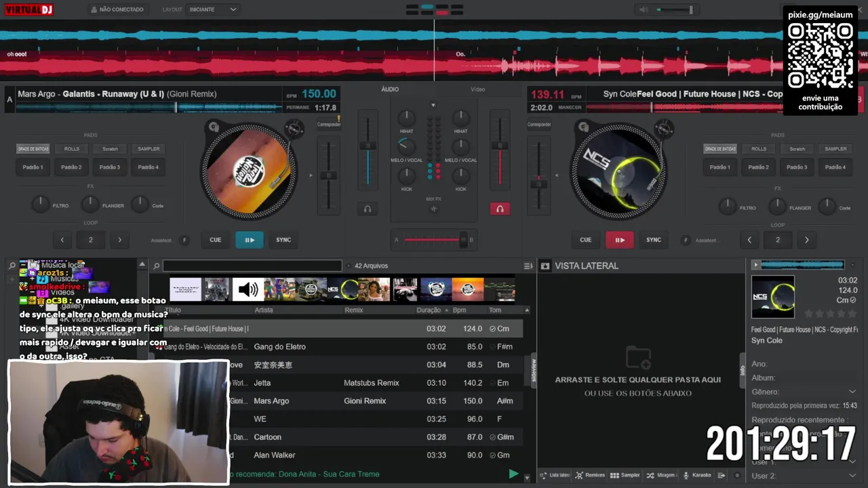Sort track list by Remix column
This screenshot has height=488, width=868.
point(353,310)
